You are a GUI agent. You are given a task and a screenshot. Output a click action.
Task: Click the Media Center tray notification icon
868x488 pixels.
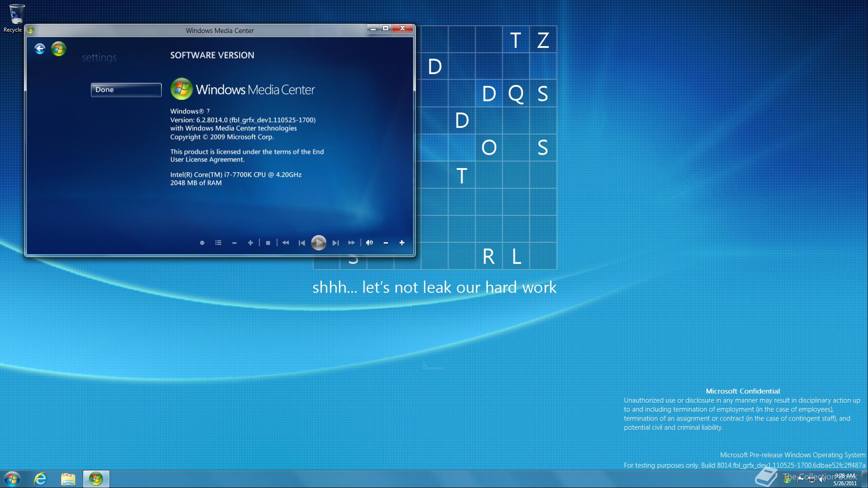pos(788,479)
